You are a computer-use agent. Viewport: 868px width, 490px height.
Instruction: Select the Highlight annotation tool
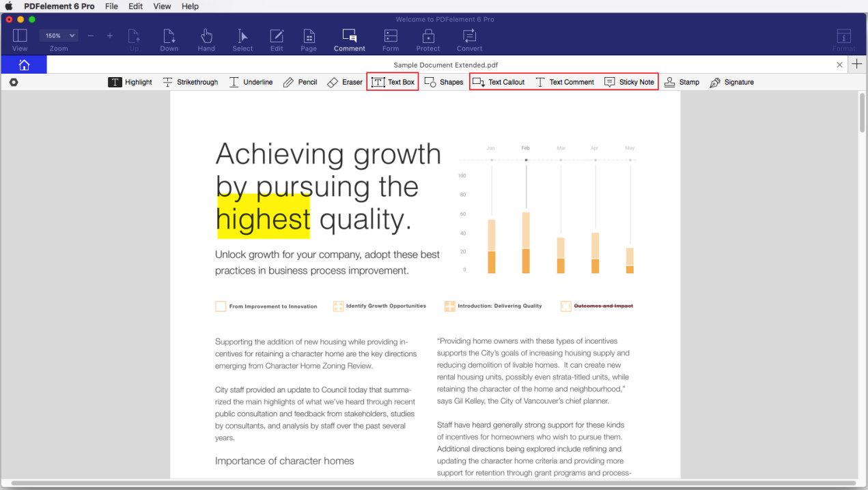coord(130,82)
